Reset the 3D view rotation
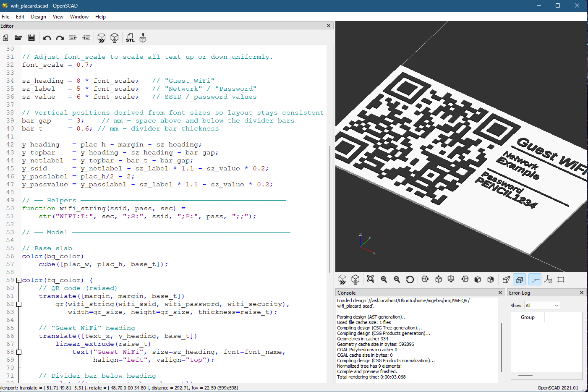Image resolution: width=588 pixels, height=392 pixels. point(410,279)
